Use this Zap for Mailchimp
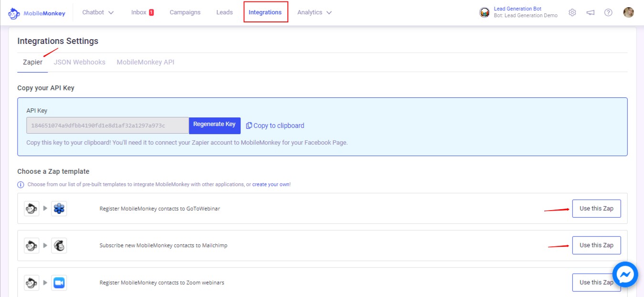The image size is (644, 297). (597, 245)
